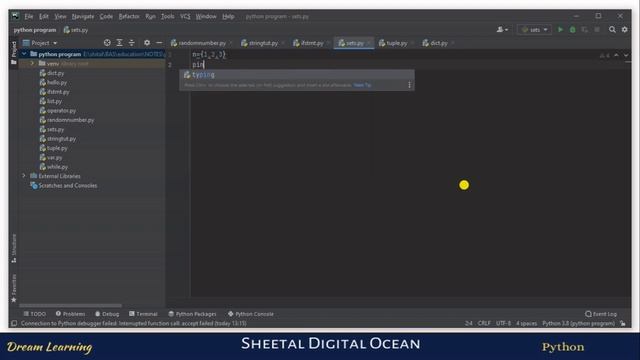640x360 pixels.
Task: Click sets.py in the breadcrumb bar
Action: [76, 30]
